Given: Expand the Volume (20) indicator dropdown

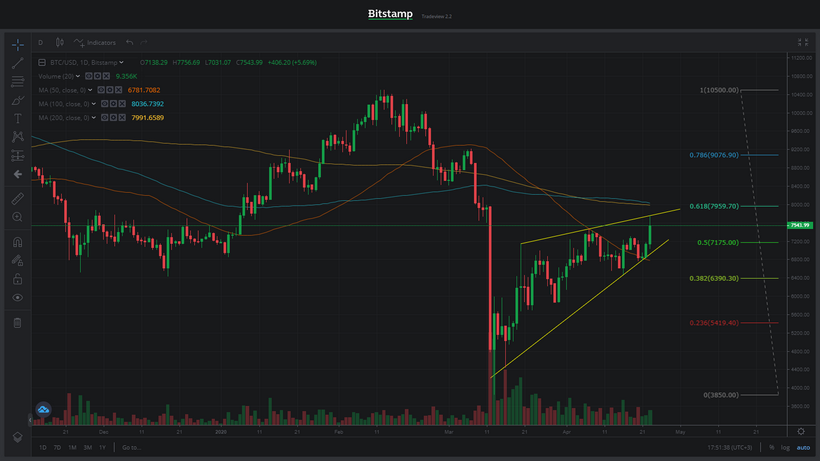Looking at the screenshot, I should click(79, 76).
